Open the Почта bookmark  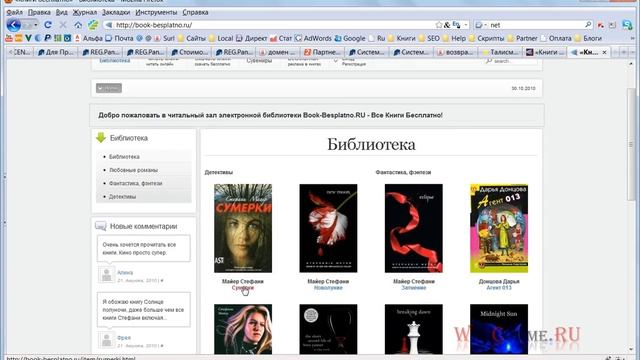point(119,38)
